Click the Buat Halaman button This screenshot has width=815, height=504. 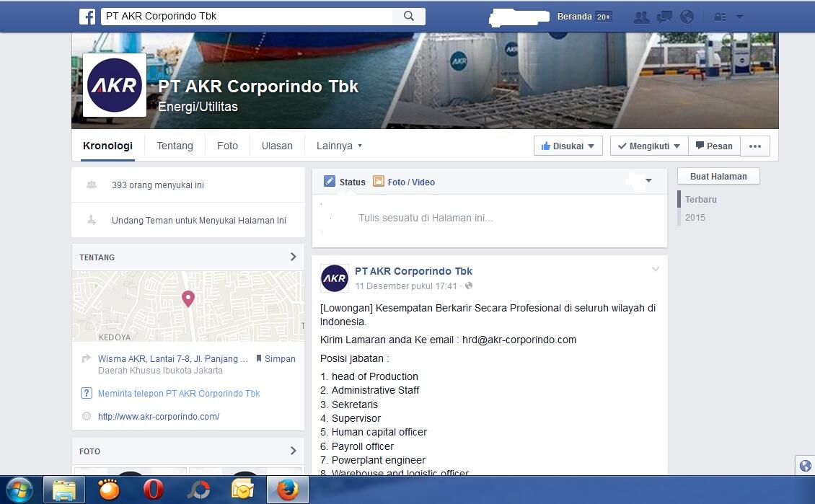[x=718, y=176]
